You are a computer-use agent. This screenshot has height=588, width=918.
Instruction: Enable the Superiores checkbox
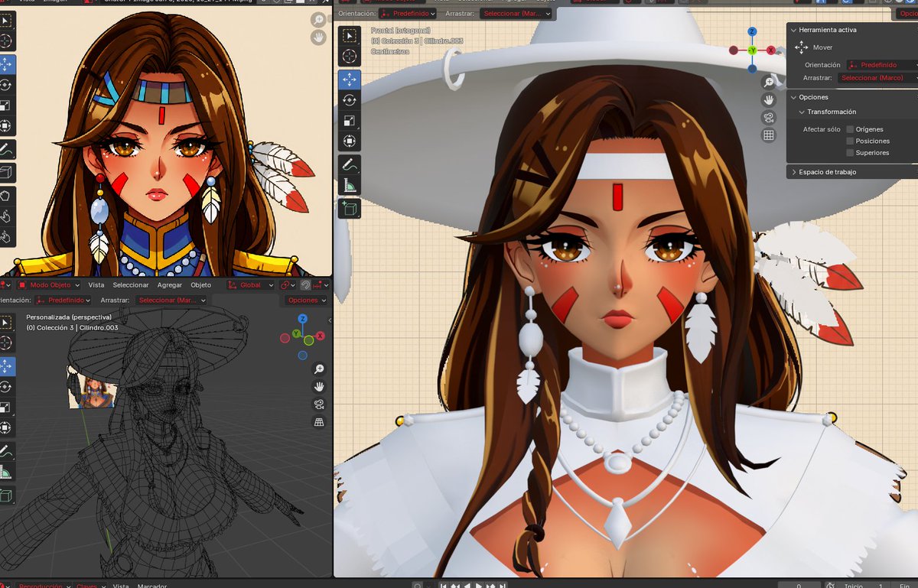[850, 152]
